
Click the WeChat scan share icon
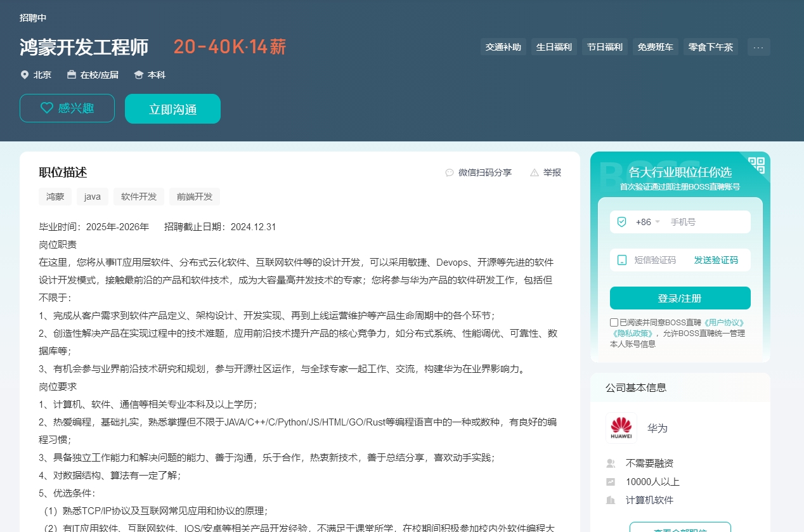pyautogui.click(x=450, y=172)
